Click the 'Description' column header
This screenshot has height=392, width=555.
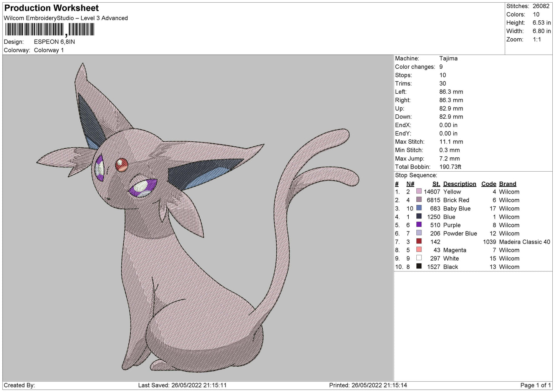459,184
